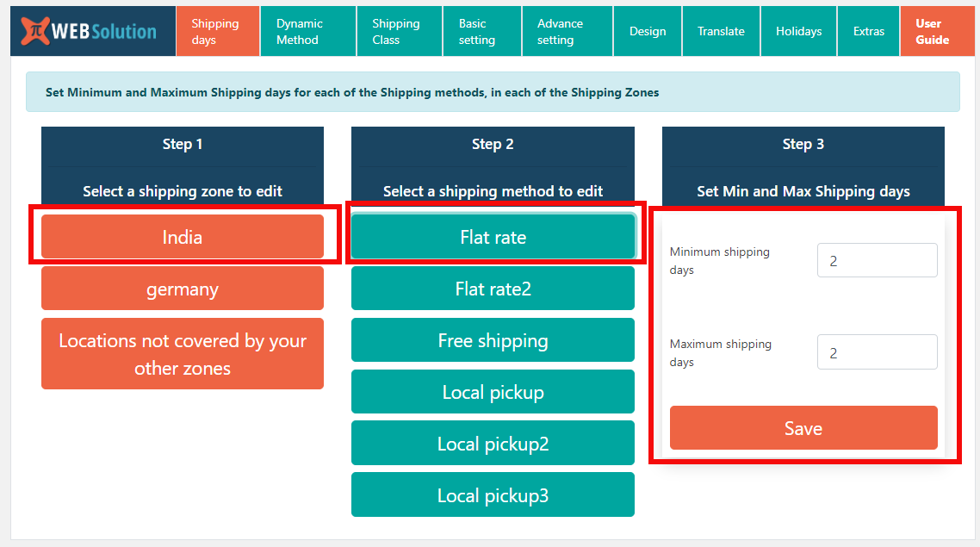Open the Advance setting tab

pos(567,30)
